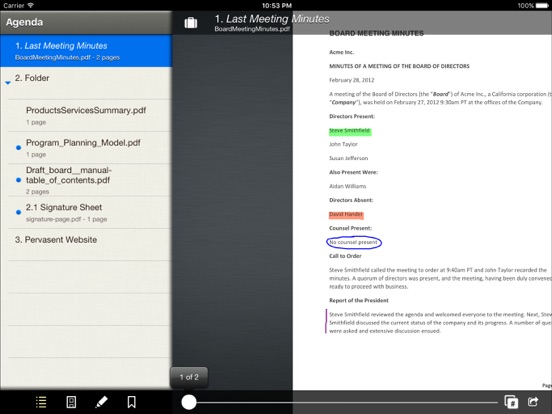
Task: Open 3. Pervasent Website agenda item
Action: coord(86,245)
